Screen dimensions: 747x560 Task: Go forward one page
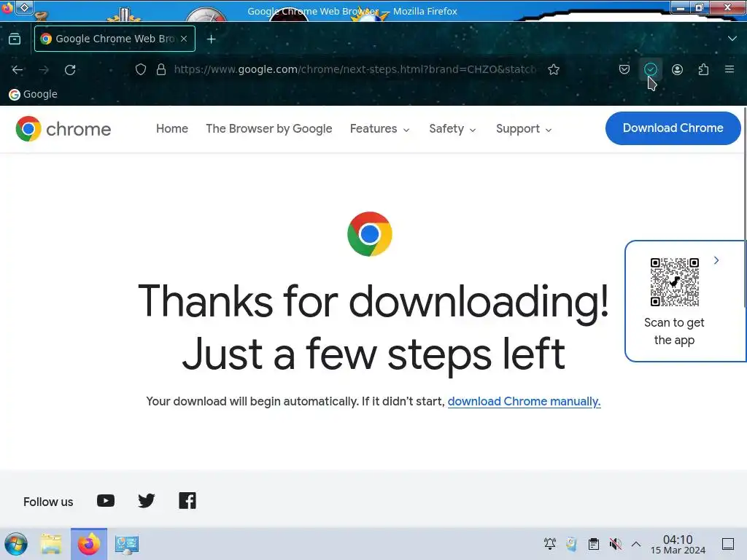tap(44, 69)
